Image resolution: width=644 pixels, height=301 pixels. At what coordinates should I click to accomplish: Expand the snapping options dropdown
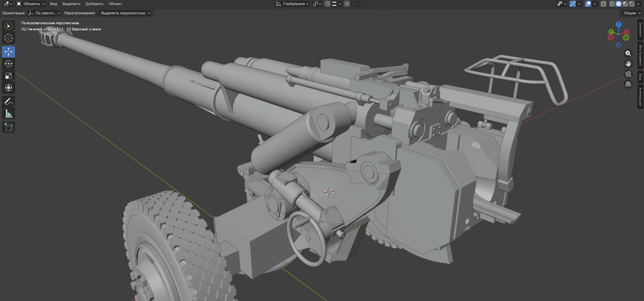click(x=337, y=4)
